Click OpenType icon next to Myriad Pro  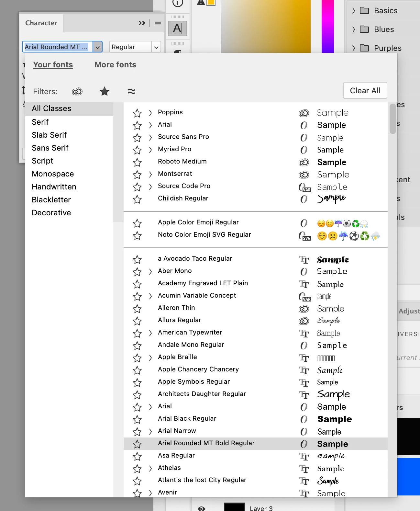click(x=304, y=150)
